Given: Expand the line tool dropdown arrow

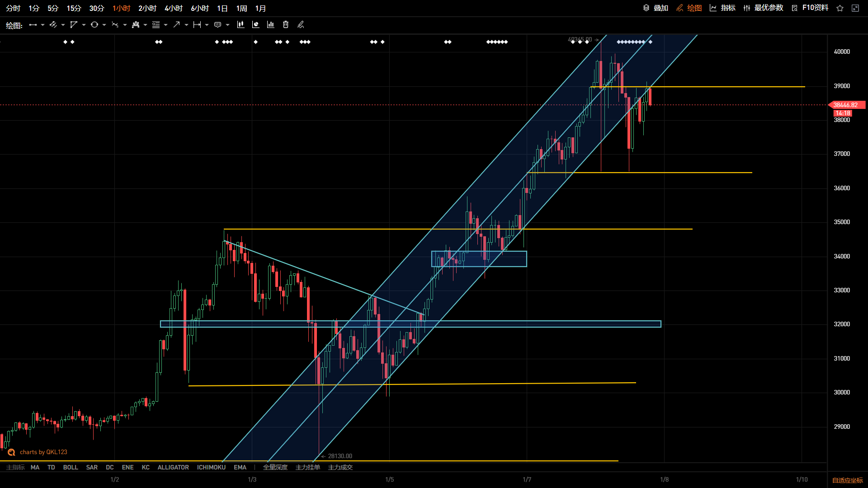Looking at the screenshot, I should click(x=42, y=25).
